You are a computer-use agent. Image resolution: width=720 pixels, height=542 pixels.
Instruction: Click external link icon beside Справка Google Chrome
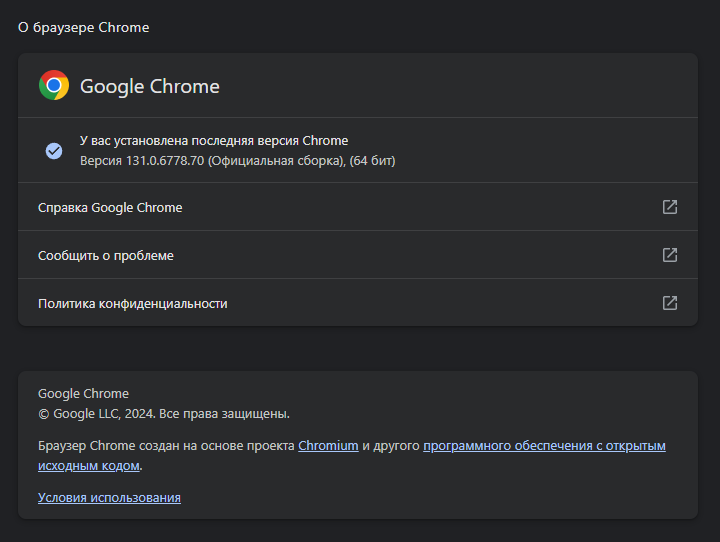click(x=670, y=207)
